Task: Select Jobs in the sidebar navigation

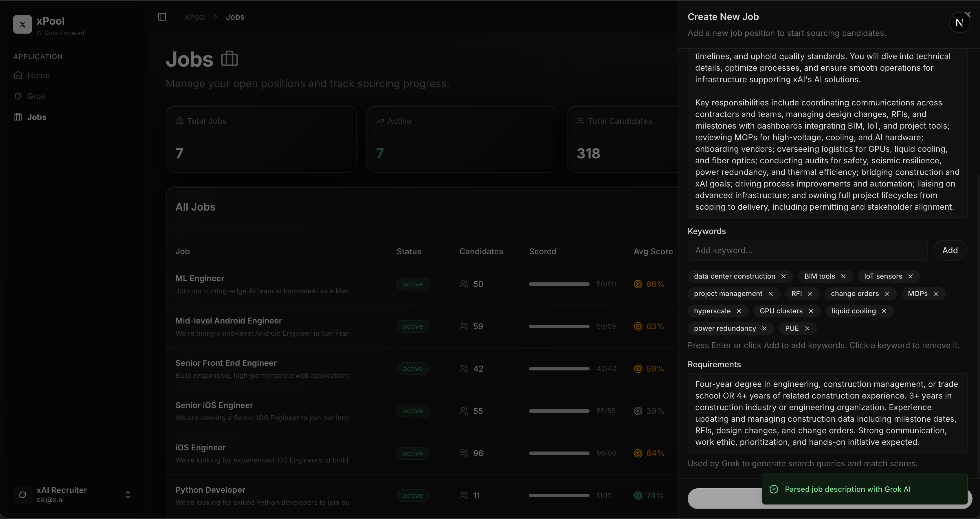Action: 36,117
